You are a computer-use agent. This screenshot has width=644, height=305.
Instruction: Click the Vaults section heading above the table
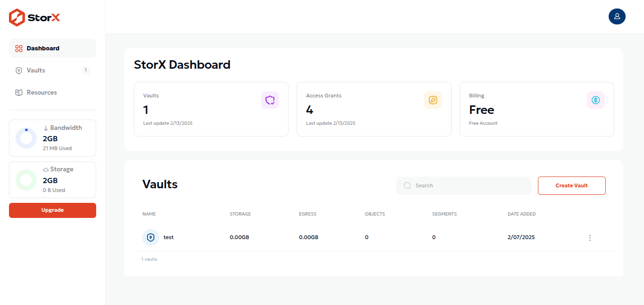pyautogui.click(x=160, y=185)
